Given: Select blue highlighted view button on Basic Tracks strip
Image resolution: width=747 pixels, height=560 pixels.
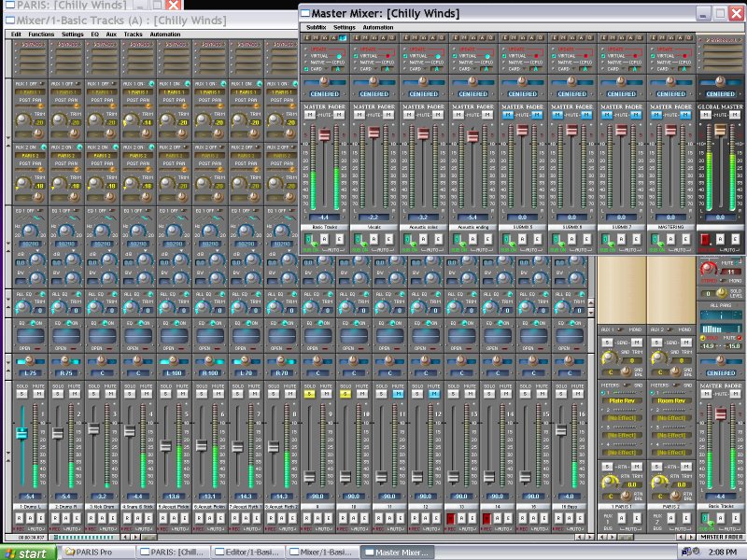Looking at the screenshot, I should [x=343, y=37].
